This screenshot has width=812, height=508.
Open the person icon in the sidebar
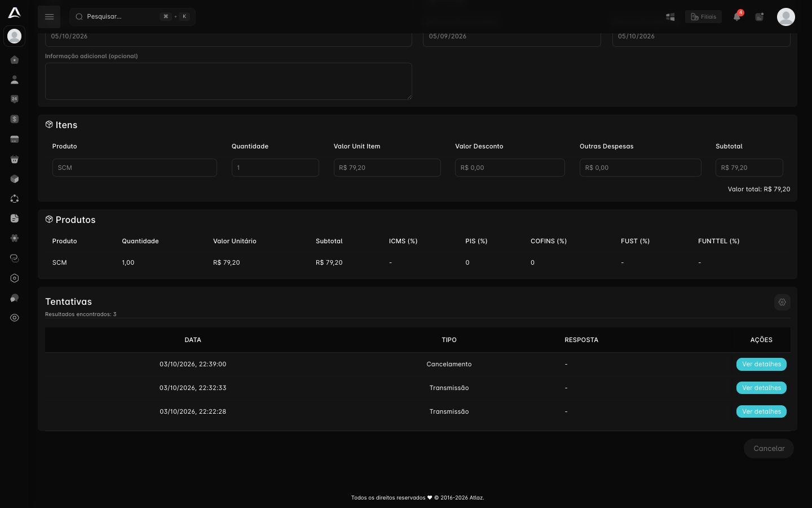15,80
